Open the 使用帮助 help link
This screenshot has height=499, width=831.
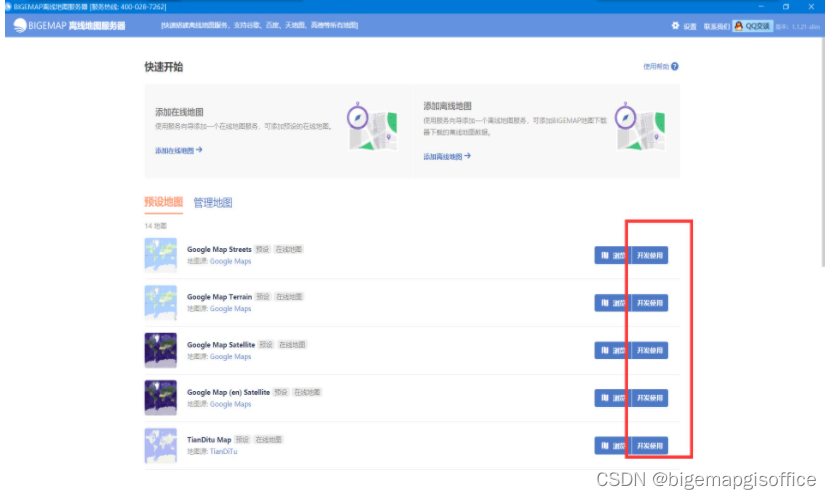click(x=656, y=66)
